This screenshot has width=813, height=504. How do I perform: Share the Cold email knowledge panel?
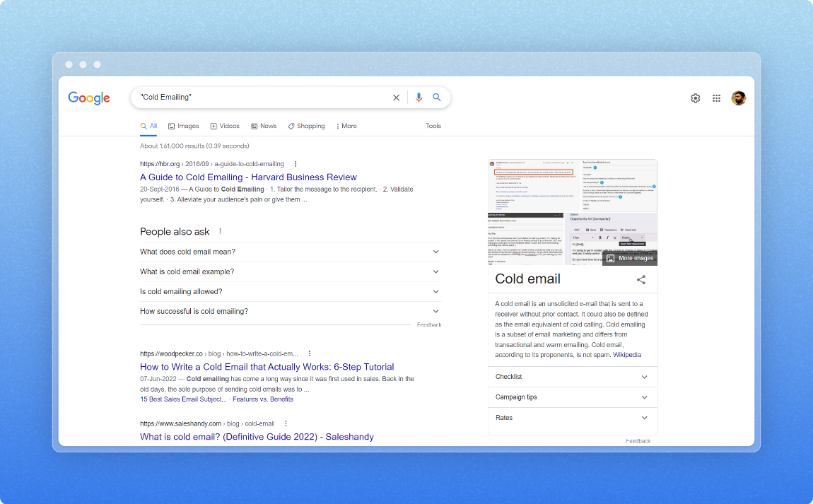[641, 280]
